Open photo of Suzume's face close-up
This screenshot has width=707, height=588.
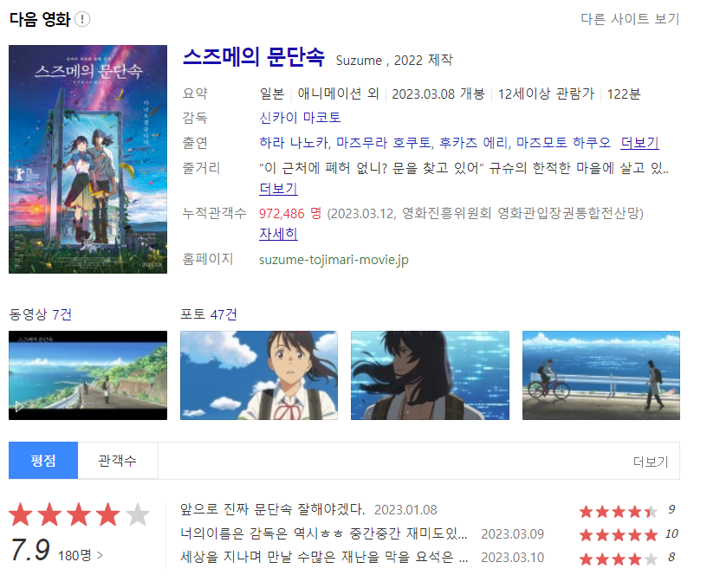pyautogui.click(x=259, y=375)
